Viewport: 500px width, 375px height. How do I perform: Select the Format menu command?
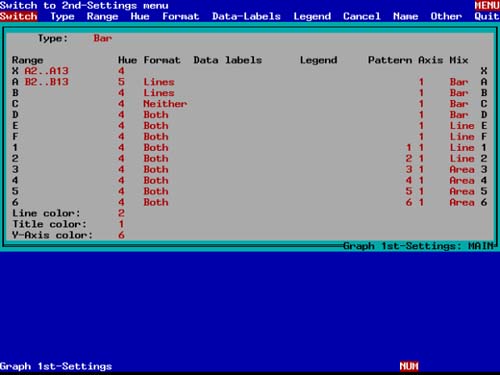tap(181, 16)
